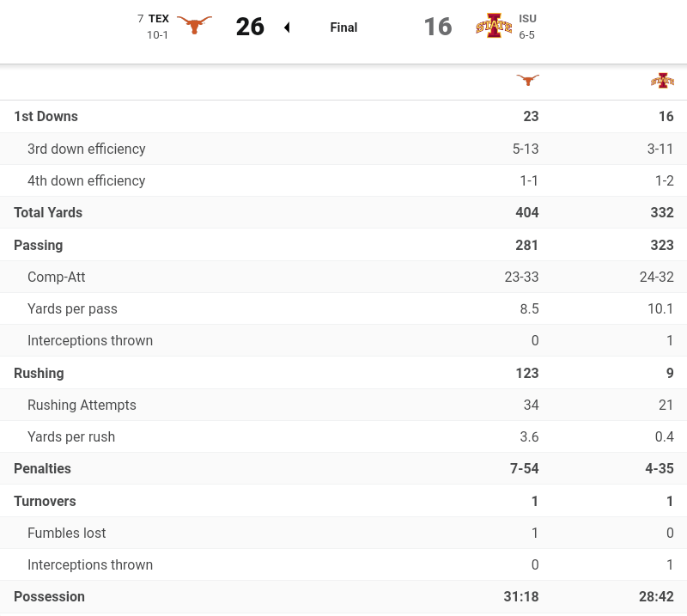Click the Yards per rush label
Image resolution: width=687 pixels, height=616 pixels.
(71, 436)
